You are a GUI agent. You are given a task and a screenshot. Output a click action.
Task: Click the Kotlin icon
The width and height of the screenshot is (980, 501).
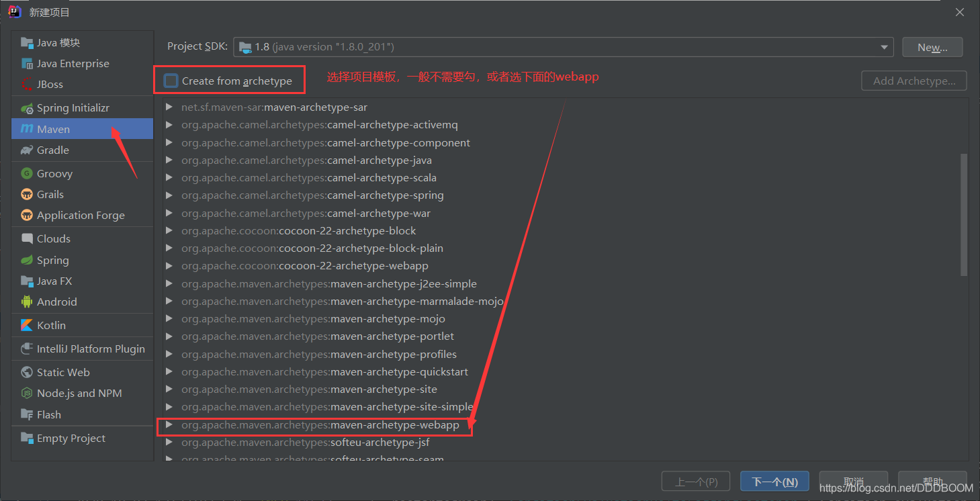click(27, 326)
